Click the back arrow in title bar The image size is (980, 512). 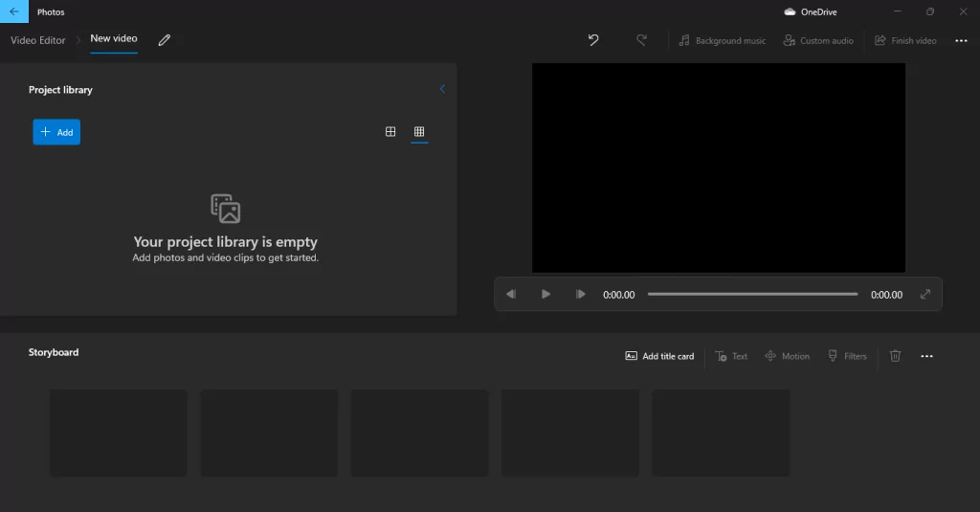point(13,11)
